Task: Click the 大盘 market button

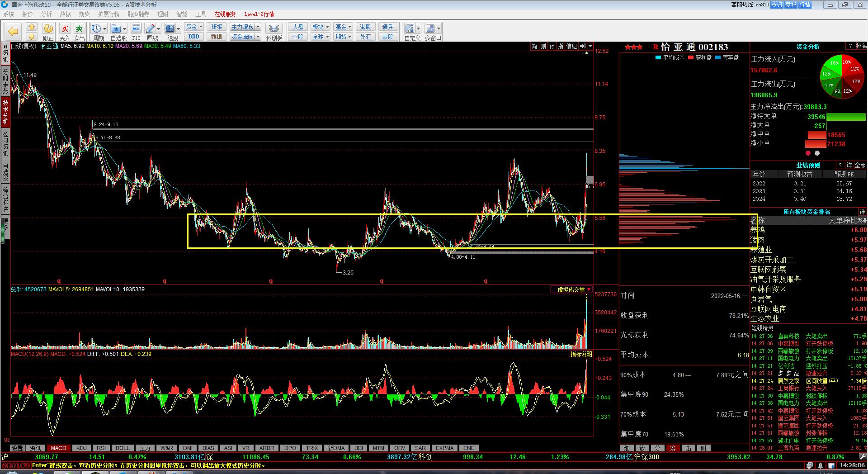Action: click(298, 27)
